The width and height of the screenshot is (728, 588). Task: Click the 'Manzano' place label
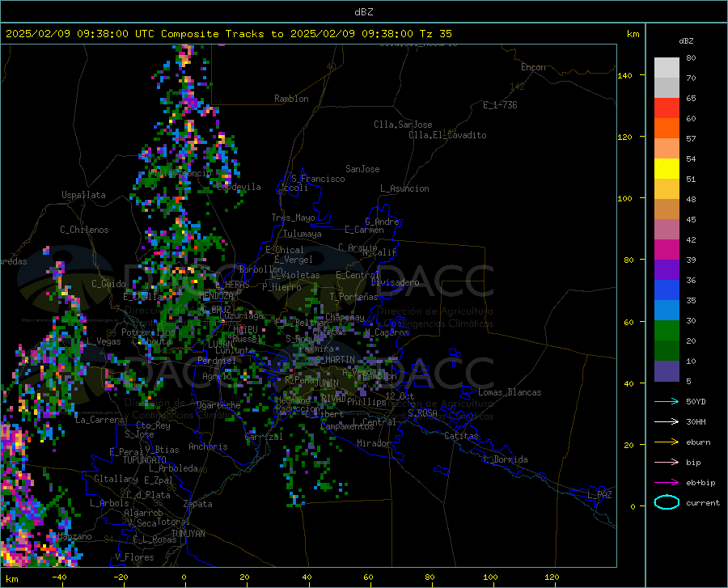coord(74,536)
